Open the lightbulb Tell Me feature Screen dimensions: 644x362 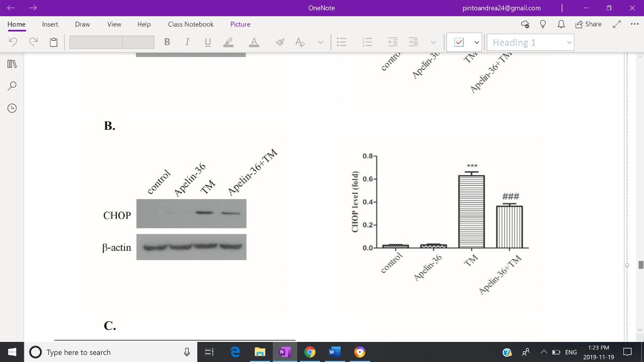pos(543,24)
